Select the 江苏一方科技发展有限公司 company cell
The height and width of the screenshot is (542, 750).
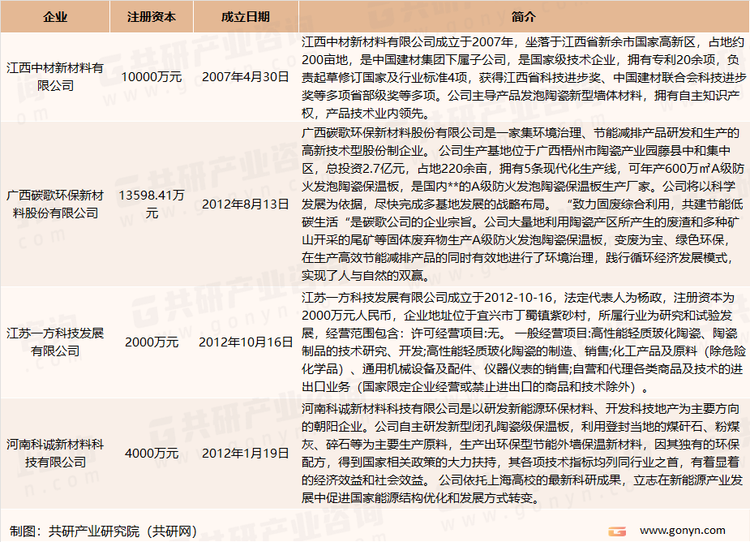55,342
